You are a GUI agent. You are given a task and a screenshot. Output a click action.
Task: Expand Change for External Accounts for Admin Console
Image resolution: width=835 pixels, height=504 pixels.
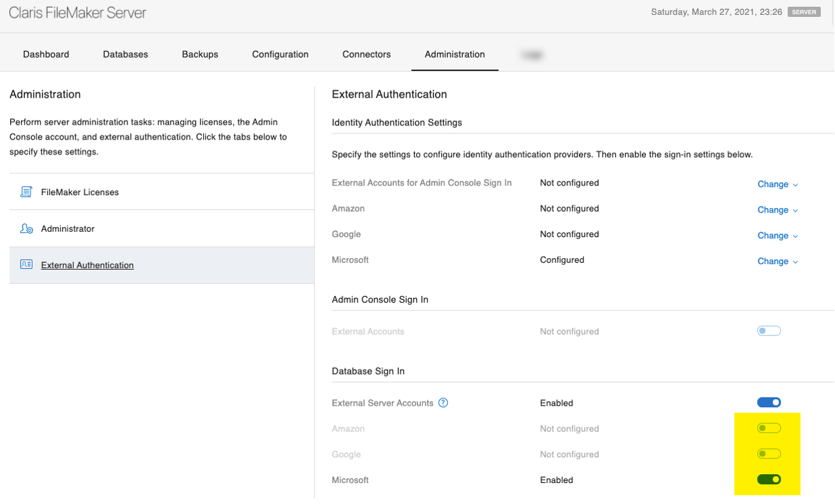(x=778, y=184)
